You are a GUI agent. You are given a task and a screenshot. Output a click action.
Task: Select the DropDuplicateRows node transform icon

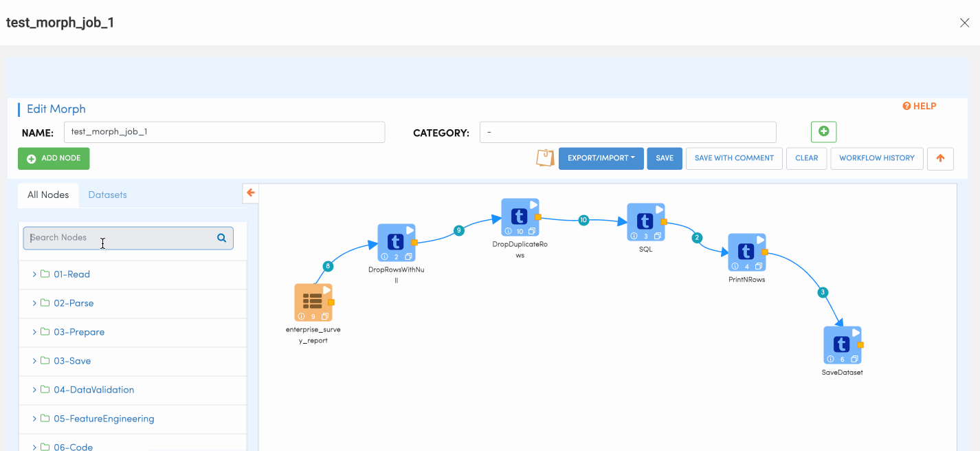[520, 217]
